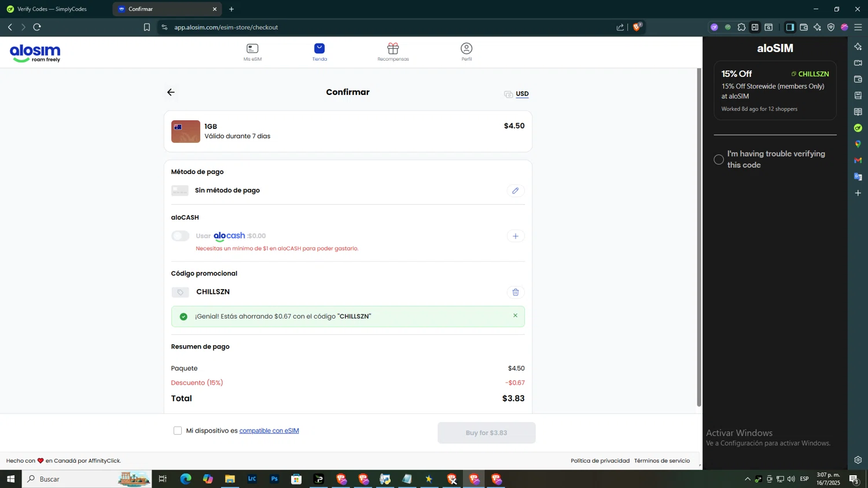Open the Windows notification center

pos(854,479)
